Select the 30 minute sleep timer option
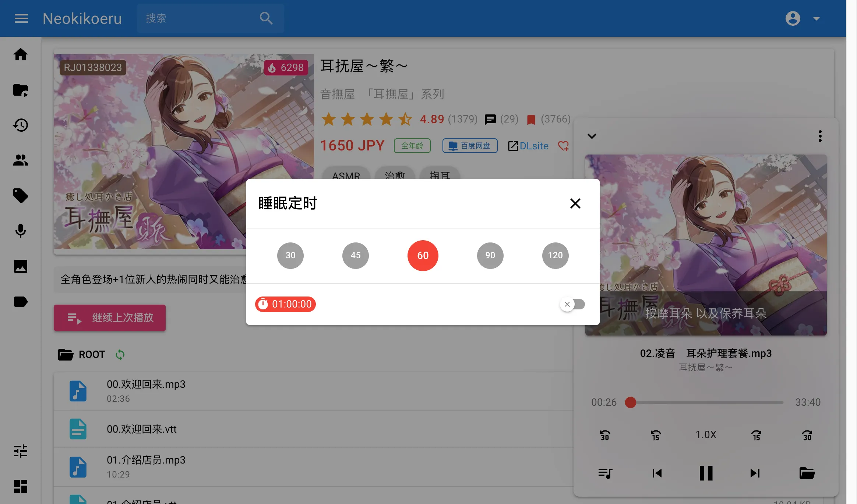This screenshot has width=857, height=504. pyautogui.click(x=290, y=255)
